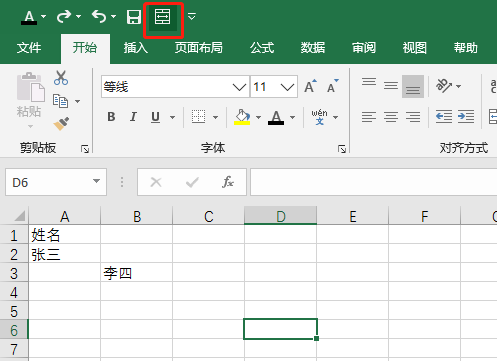
Task: Select column D header
Action: [280, 217]
